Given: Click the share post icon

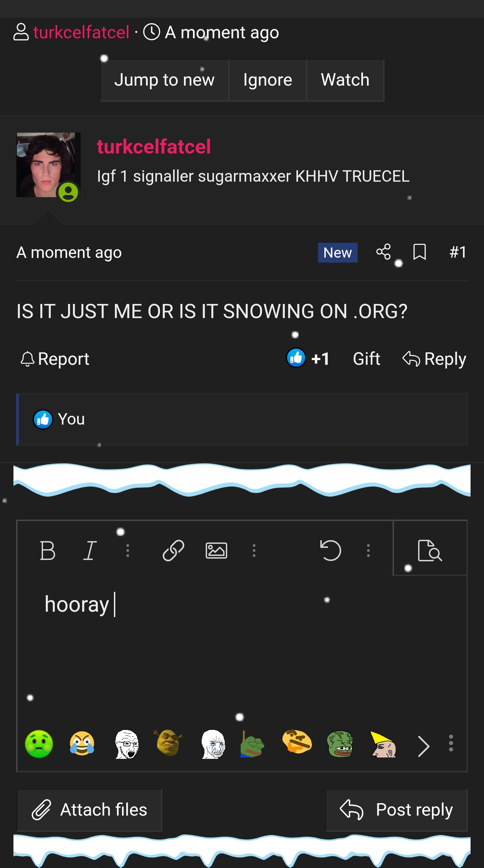Looking at the screenshot, I should (383, 252).
